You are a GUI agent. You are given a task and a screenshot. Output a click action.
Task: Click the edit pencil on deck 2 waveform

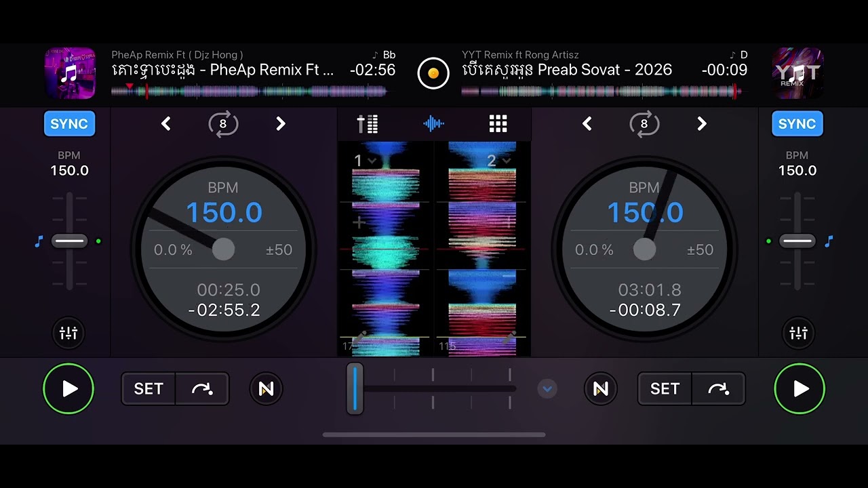click(509, 336)
